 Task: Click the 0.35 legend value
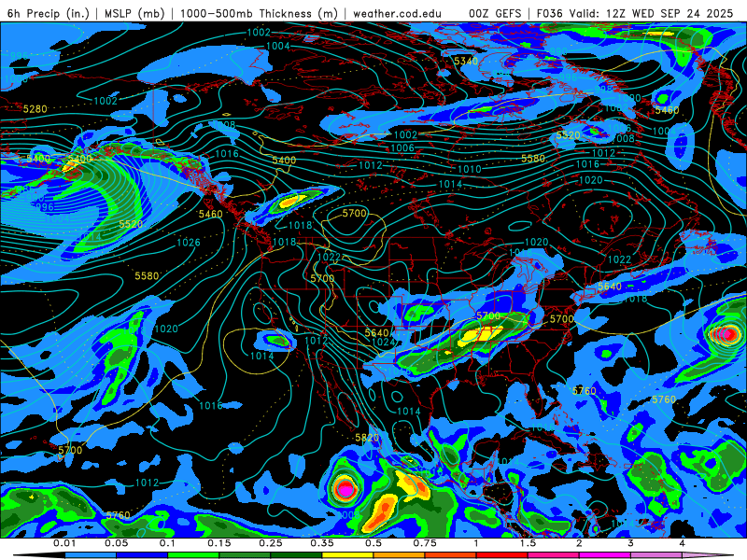[x=322, y=543]
